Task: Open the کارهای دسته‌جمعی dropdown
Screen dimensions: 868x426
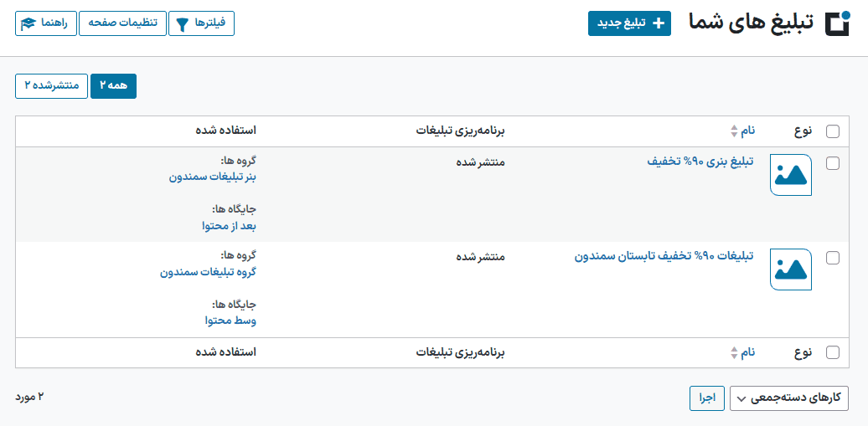Action: coord(789,398)
